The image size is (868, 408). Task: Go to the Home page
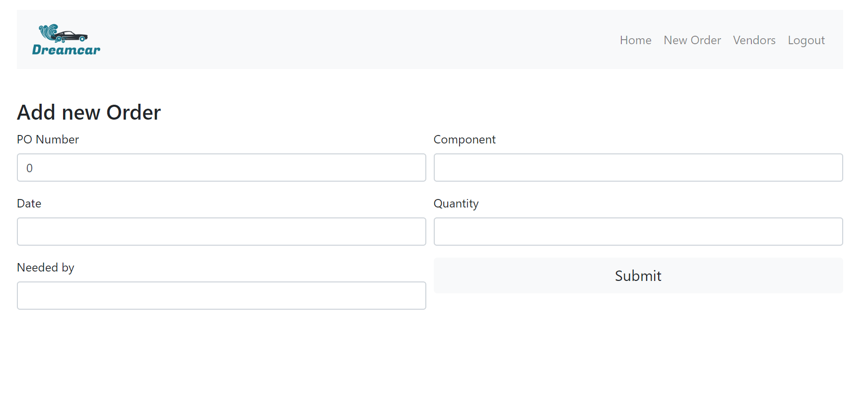tap(635, 40)
